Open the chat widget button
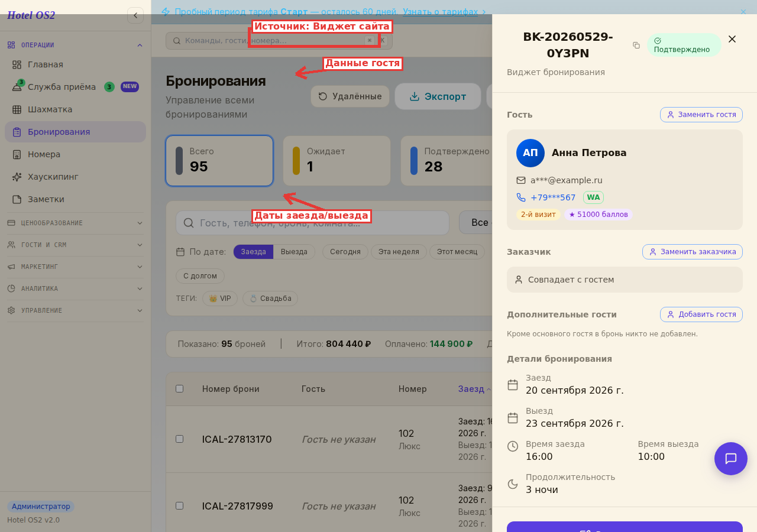 pos(731,459)
